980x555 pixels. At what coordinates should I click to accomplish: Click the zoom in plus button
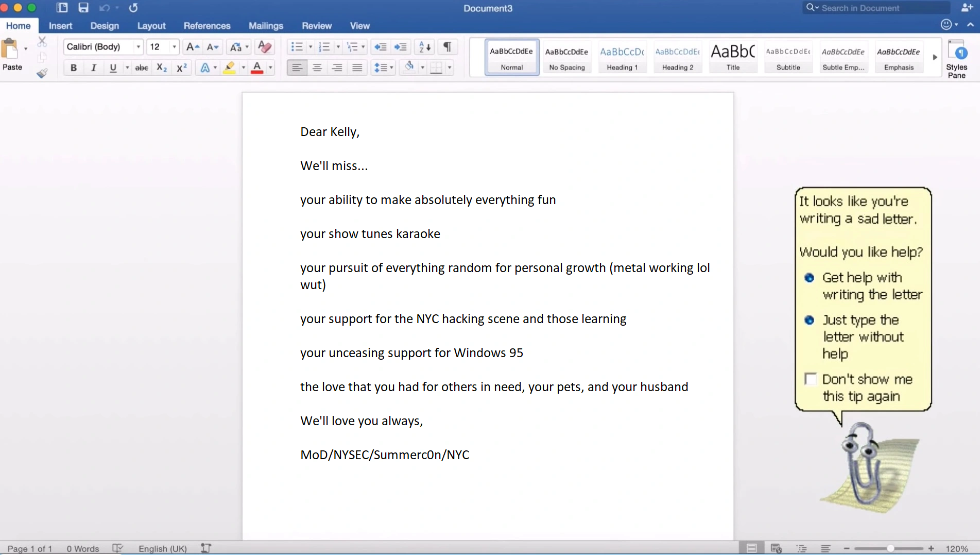point(931,548)
